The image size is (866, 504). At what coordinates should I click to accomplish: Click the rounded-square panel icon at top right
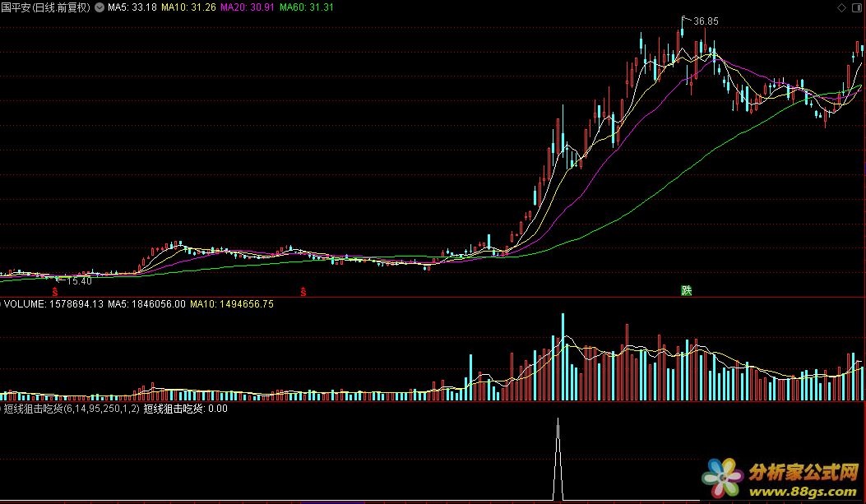pyautogui.click(x=857, y=7)
